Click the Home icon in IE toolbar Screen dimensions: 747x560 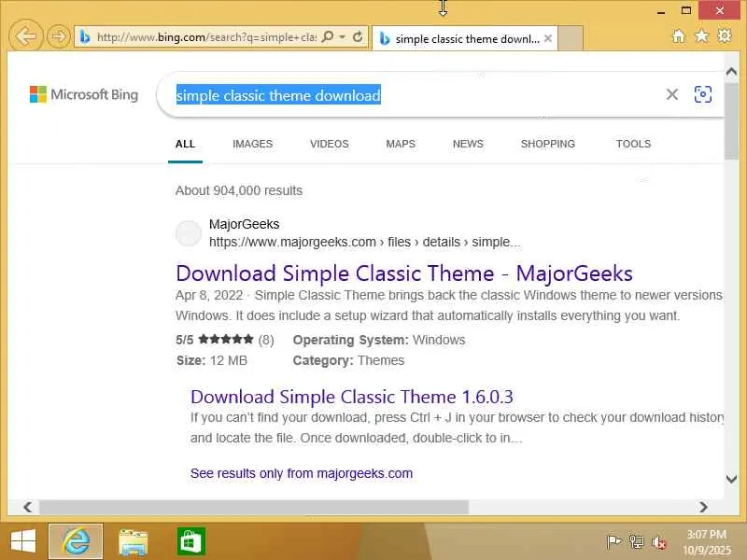tap(679, 36)
